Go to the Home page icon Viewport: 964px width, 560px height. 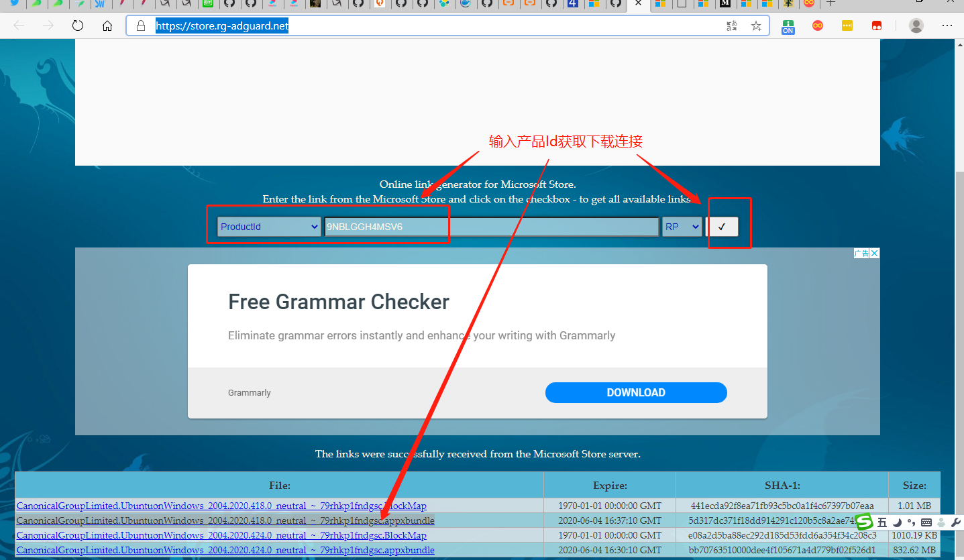pos(107,25)
